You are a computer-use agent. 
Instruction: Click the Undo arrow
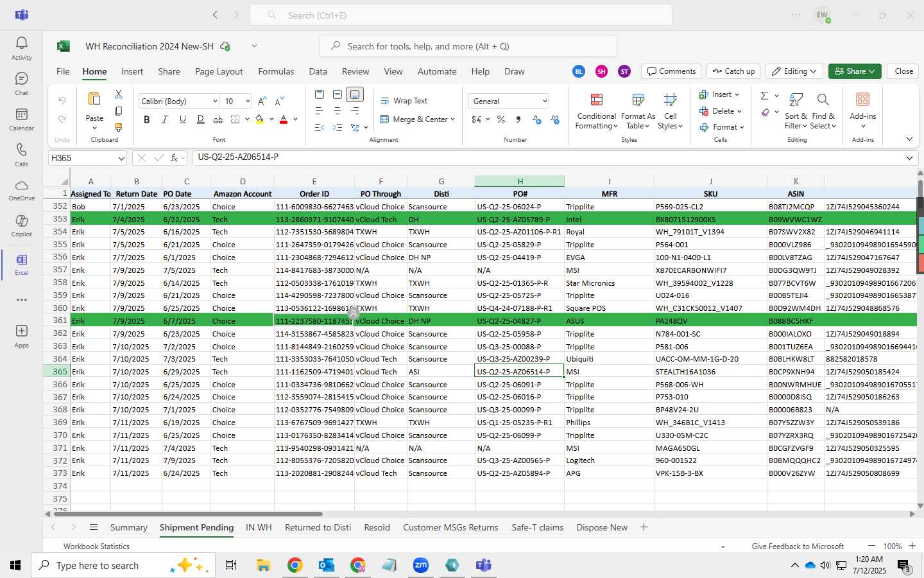[x=62, y=100]
